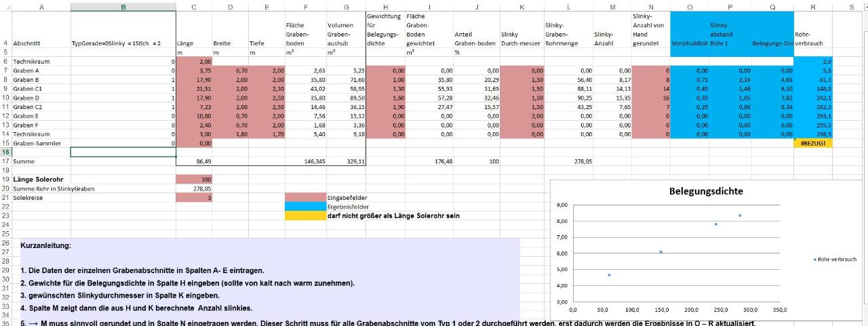Click the Länge value 21,51
The height and width of the screenshot is (326, 868).
click(194, 89)
